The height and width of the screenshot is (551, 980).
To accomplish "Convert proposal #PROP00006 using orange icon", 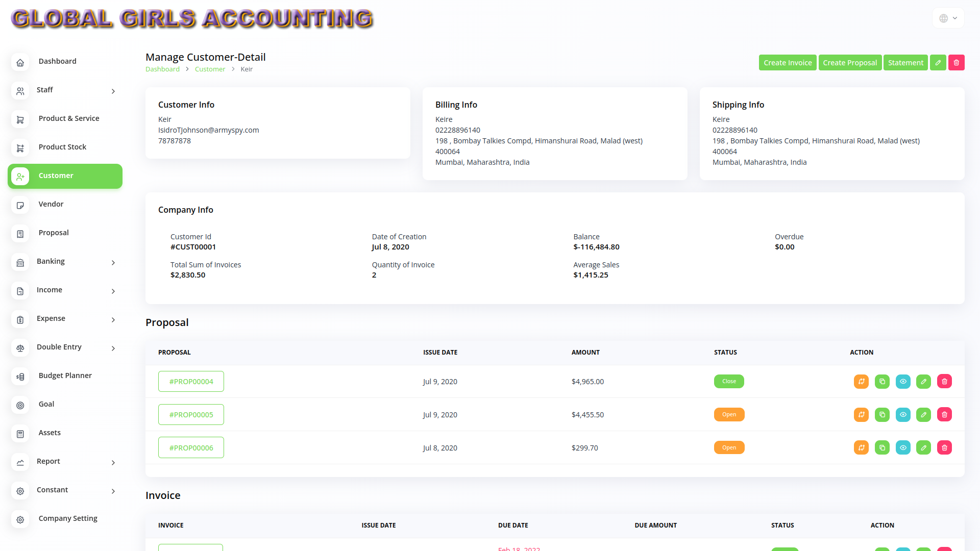I will 861,448.
